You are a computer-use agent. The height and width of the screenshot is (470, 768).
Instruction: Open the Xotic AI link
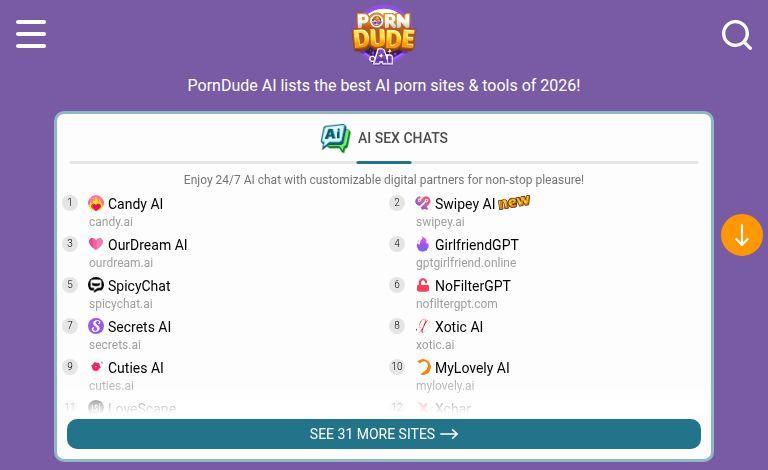point(458,327)
